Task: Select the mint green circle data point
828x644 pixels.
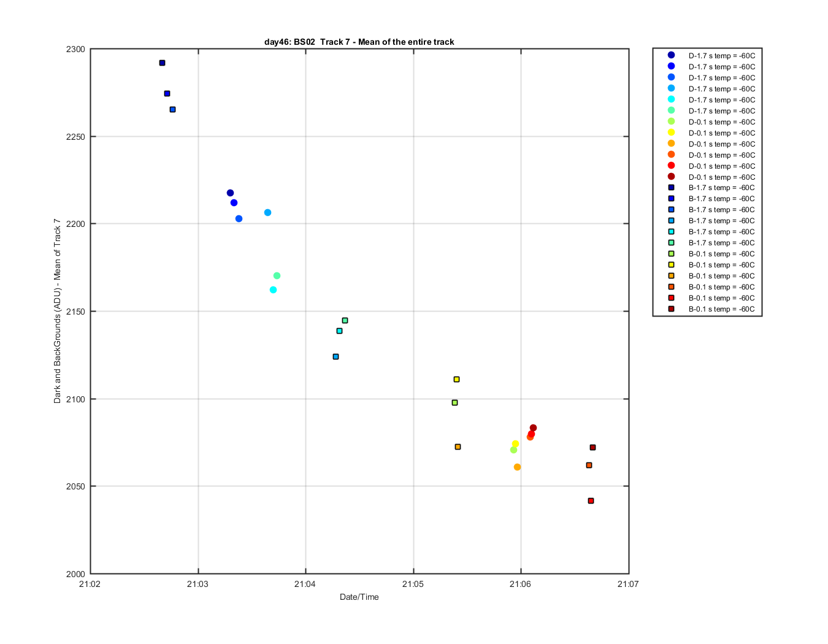Action: [x=277, y=275]
